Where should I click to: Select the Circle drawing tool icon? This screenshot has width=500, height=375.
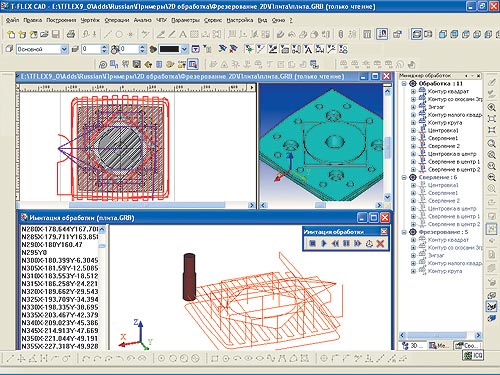pos(119,34)
